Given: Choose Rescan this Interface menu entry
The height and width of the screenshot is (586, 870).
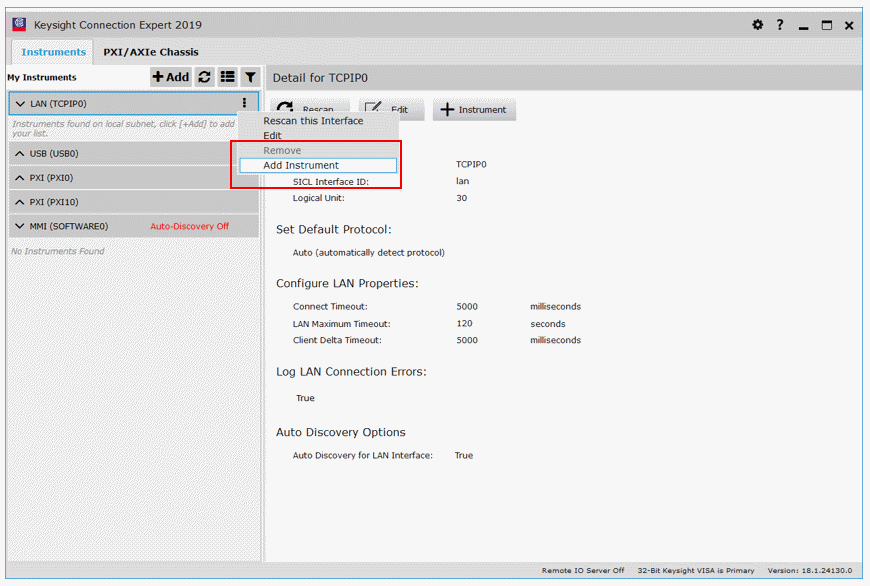Looking at the screenshot, I should (x=313, y=121).
